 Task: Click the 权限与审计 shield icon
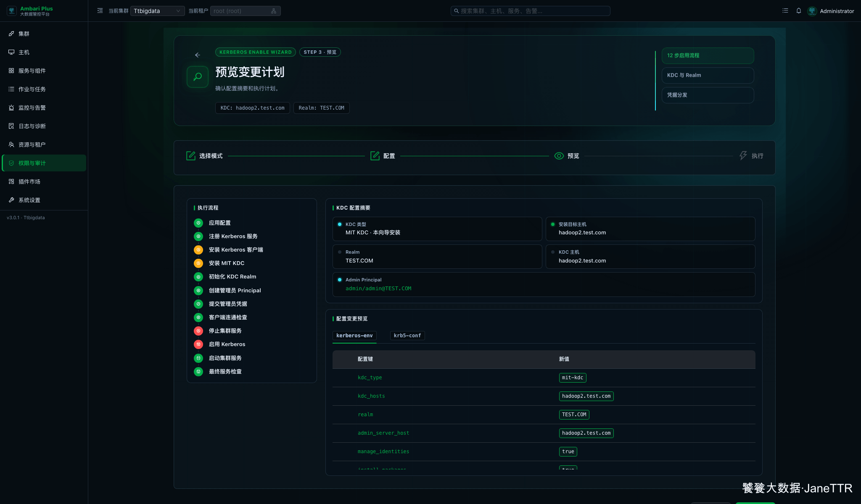[11, 163]
